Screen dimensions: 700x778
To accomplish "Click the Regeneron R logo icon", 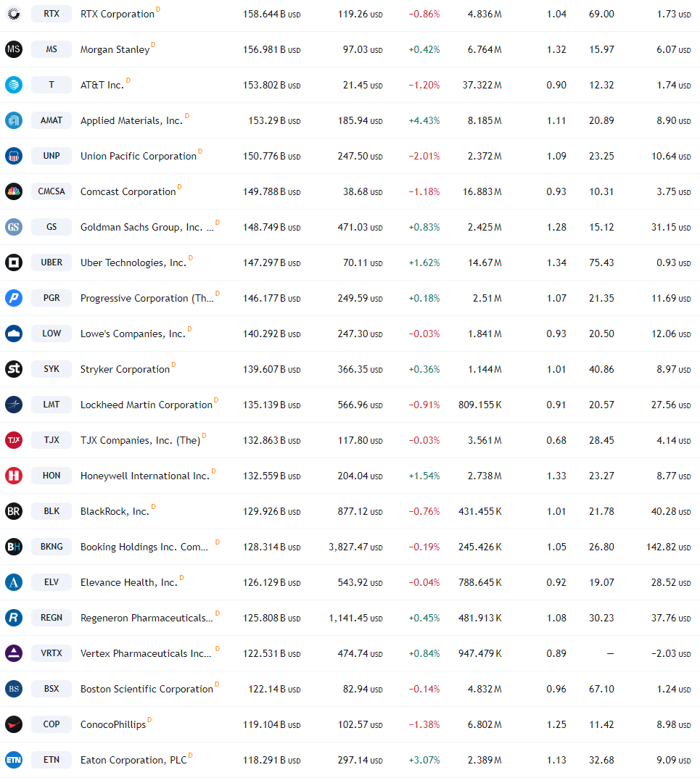I will [14, 618].
